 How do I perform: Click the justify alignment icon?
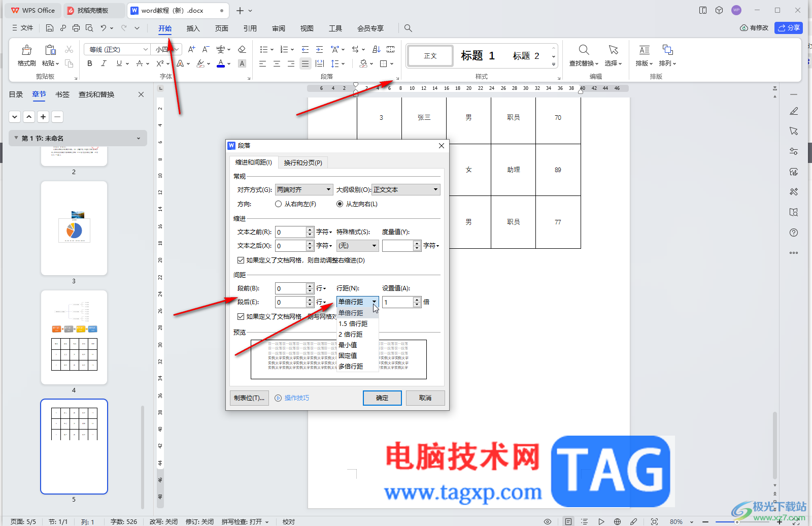(x=305, y=63)
